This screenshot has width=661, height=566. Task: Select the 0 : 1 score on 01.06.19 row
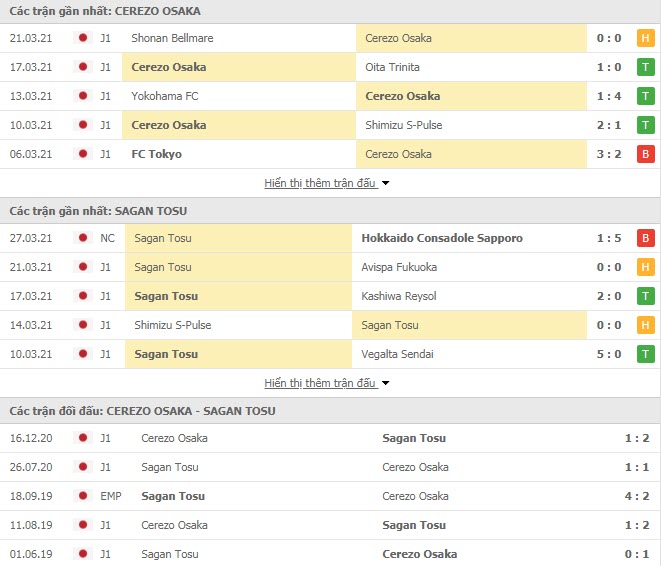[x=637, y=554]
